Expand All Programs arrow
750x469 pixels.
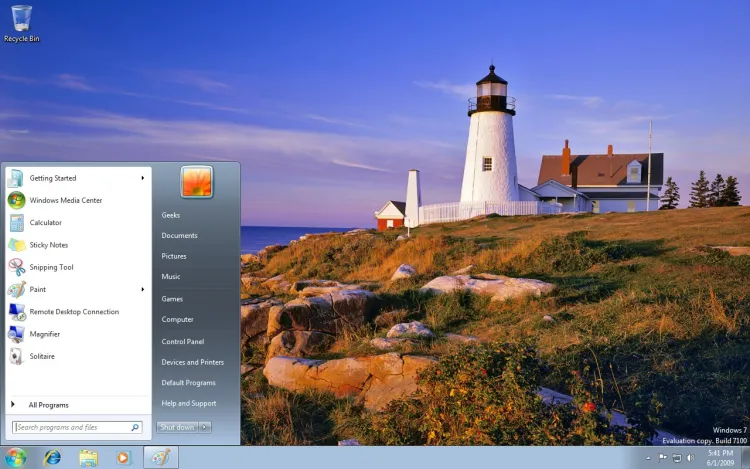[13, 404]
